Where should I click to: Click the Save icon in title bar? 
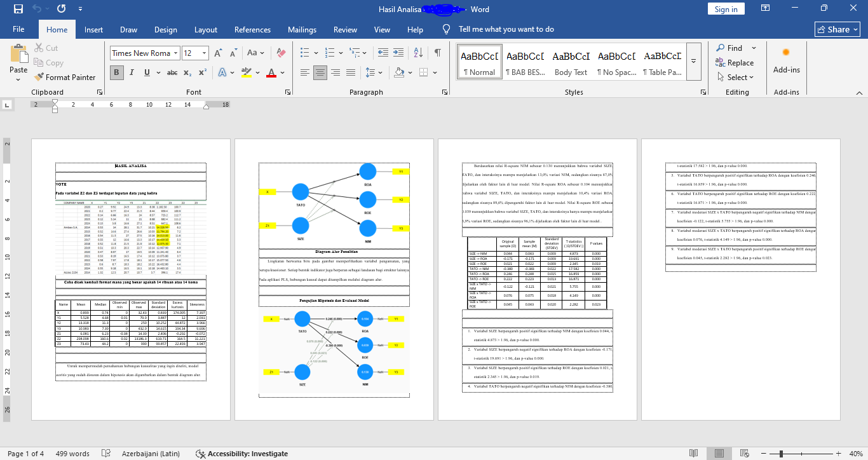tap(18, 9)
